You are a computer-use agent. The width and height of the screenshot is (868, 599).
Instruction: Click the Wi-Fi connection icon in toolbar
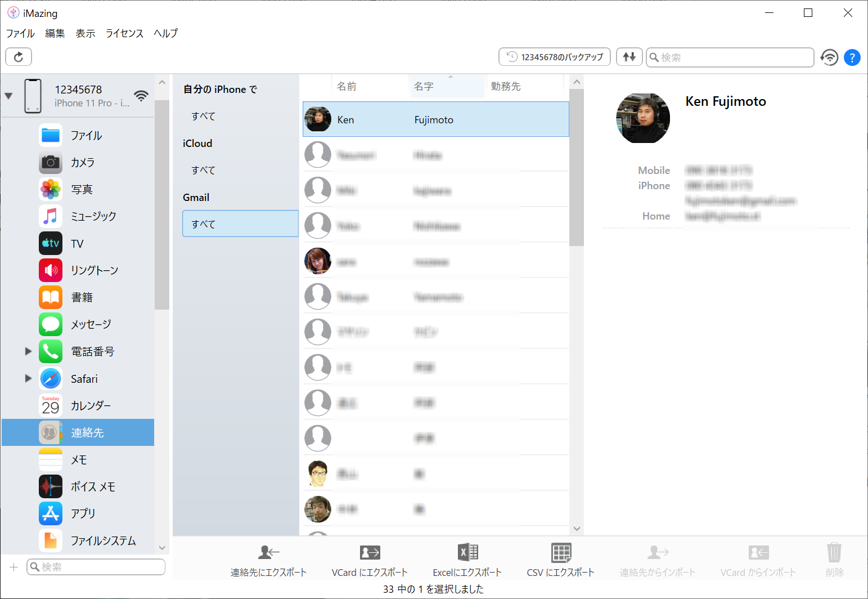click(829, 57)
